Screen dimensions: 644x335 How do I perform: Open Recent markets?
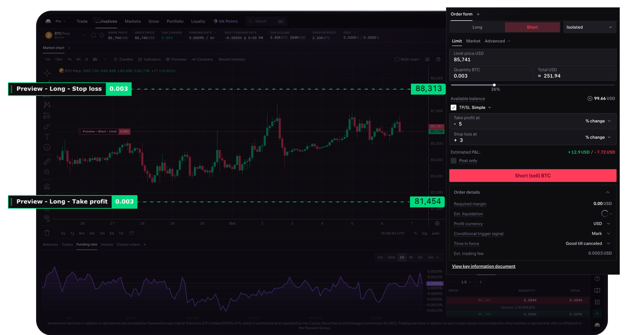(x=232, y=60)
